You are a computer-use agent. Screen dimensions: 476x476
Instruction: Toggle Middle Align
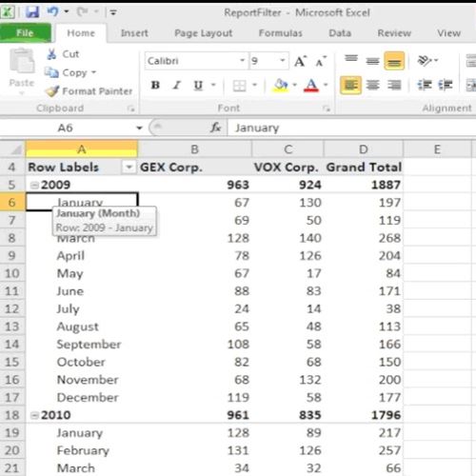click(372, 60)
